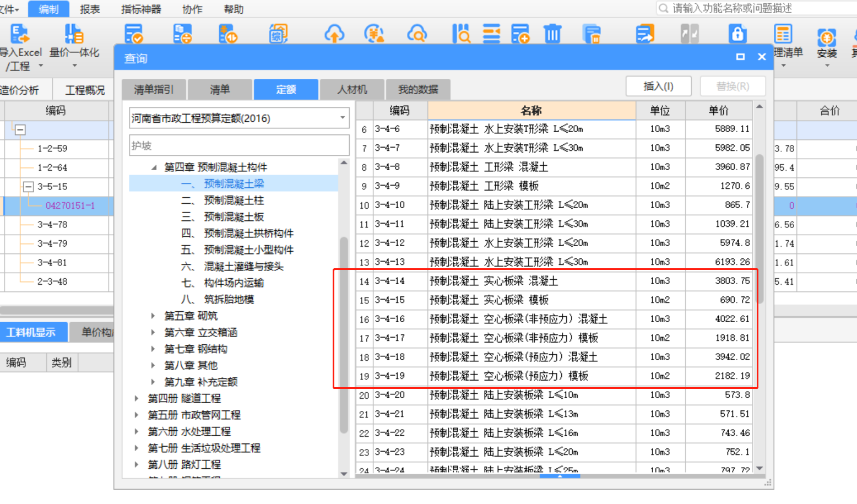857x504 pixels.
Task: Click the document-with-checkmark toolbar icon
Action: tap(133, 34)
